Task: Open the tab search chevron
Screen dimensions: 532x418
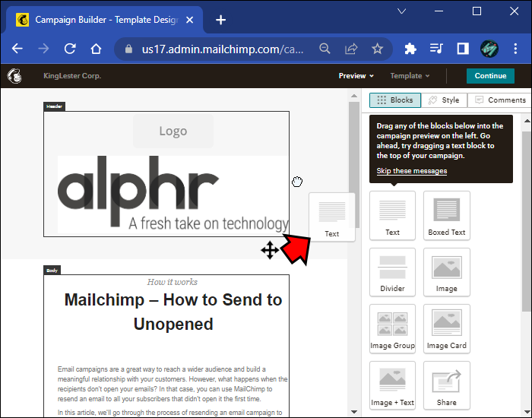Action: [x=402, y=11]
